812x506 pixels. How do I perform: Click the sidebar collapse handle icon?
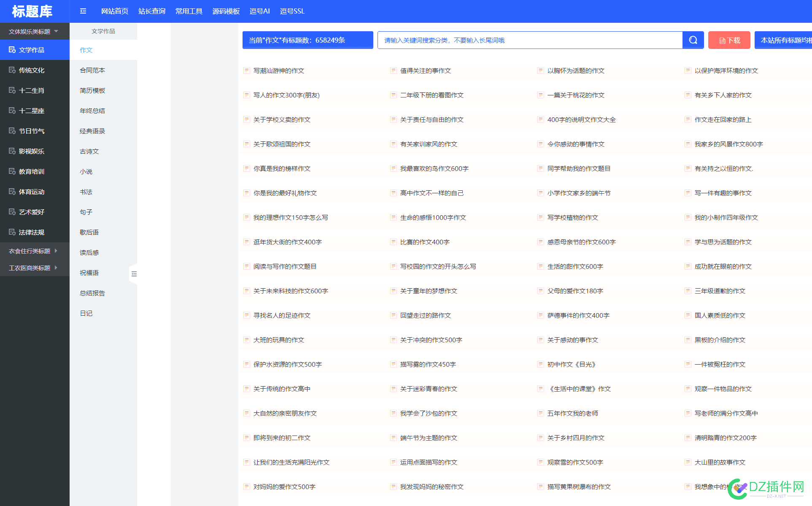134,274
